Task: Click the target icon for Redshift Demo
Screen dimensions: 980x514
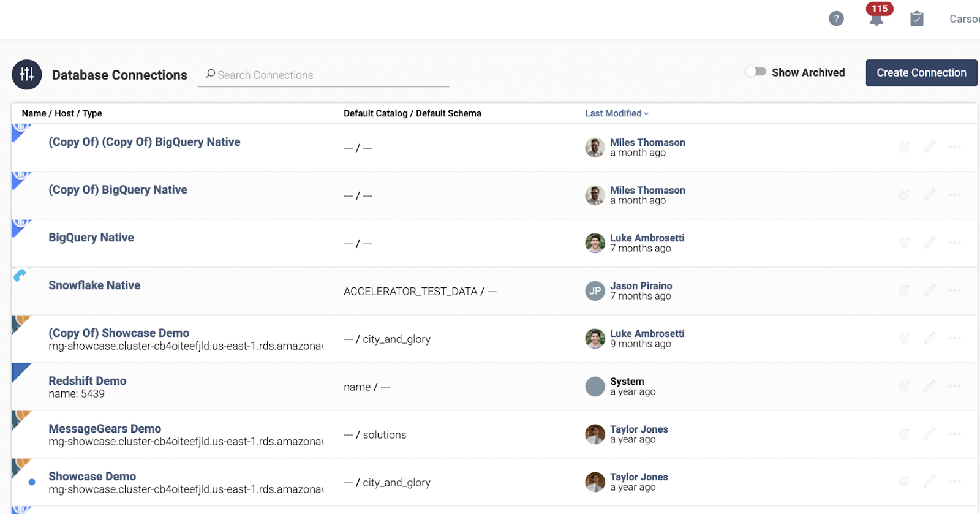Action: point(904,386)
